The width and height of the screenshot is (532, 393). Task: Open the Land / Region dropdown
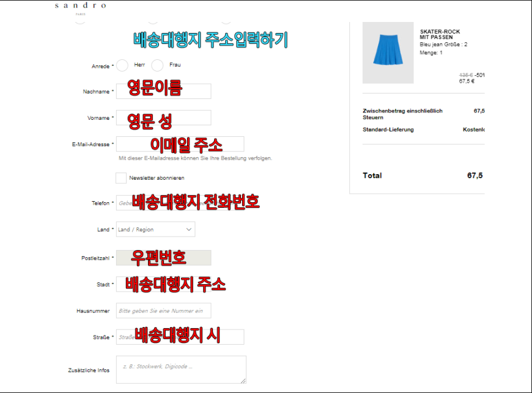(155, 229)
